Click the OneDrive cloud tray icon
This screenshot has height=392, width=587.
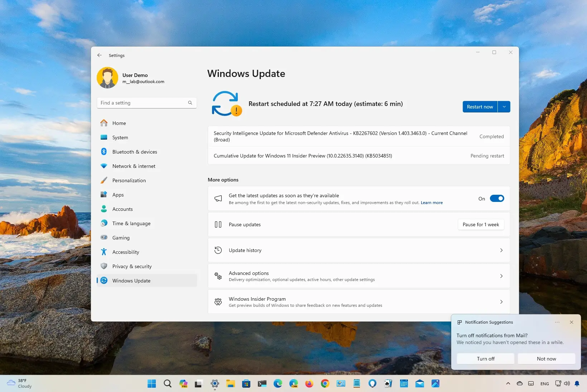520,383
